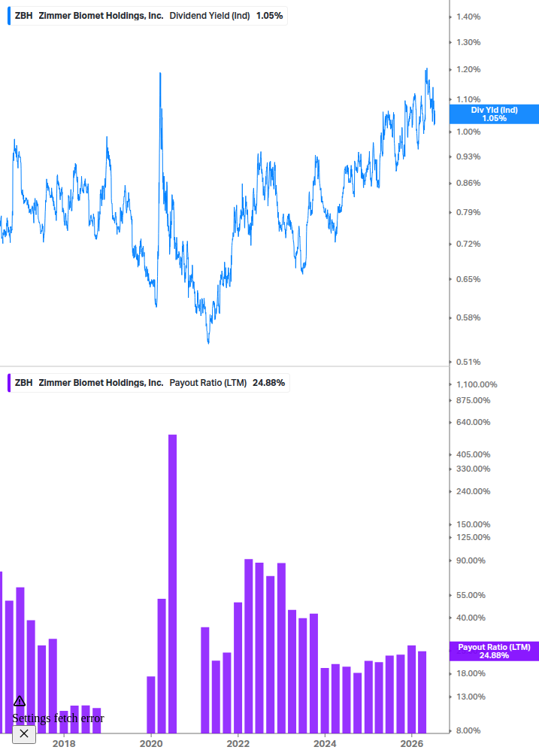539x756 pixels.
Task: Click the warning triangle icon above Settings fetch error
Action: (x=20, y=701)
